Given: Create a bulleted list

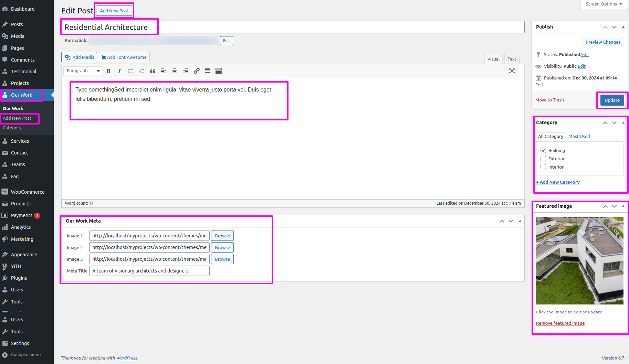Looking at the screenshot, I should (x=130, y=71).
